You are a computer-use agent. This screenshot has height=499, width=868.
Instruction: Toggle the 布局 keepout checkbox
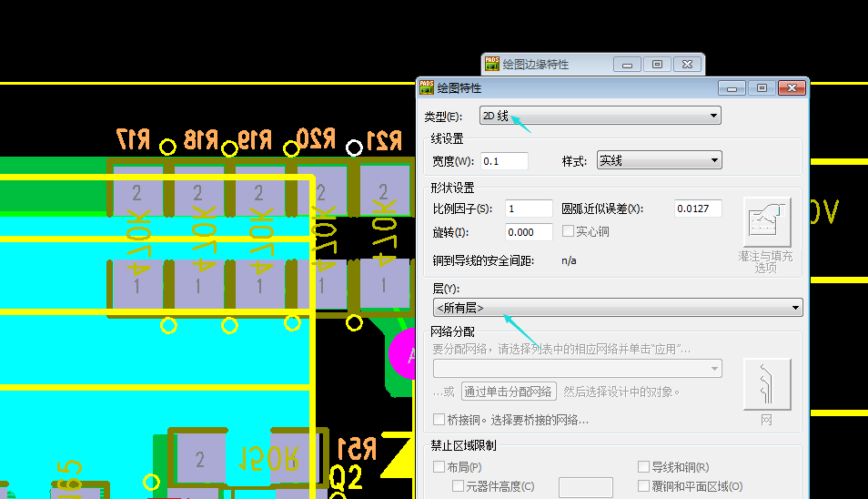tap(439, 467)
